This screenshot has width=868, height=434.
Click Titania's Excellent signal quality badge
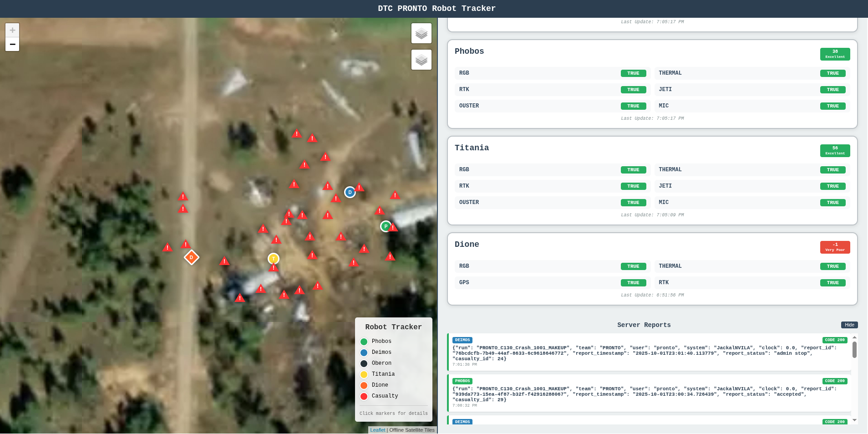[x=835, y=150]
